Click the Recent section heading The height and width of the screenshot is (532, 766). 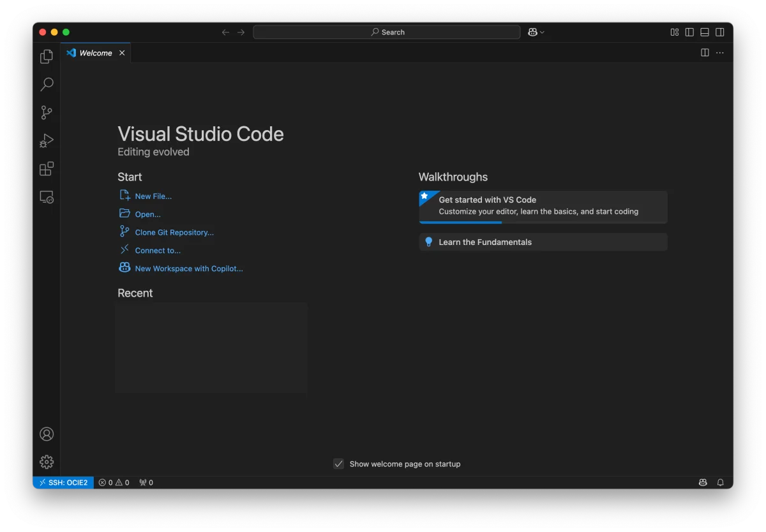(135, 293)
